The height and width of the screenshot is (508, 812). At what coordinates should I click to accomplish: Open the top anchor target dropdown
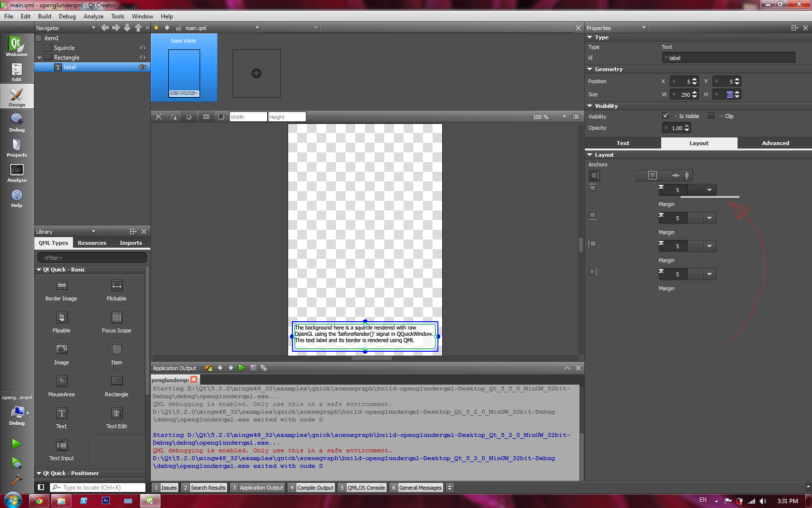tap(709, 190)
